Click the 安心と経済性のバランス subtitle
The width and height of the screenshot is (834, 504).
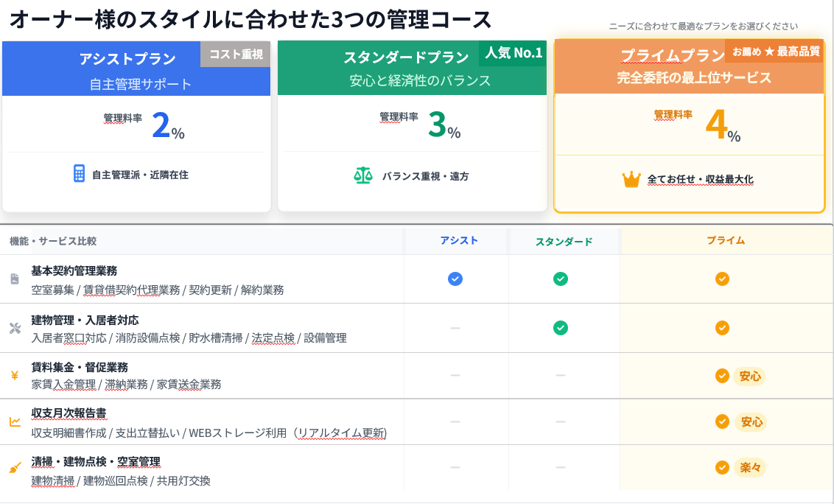(420, 80)
